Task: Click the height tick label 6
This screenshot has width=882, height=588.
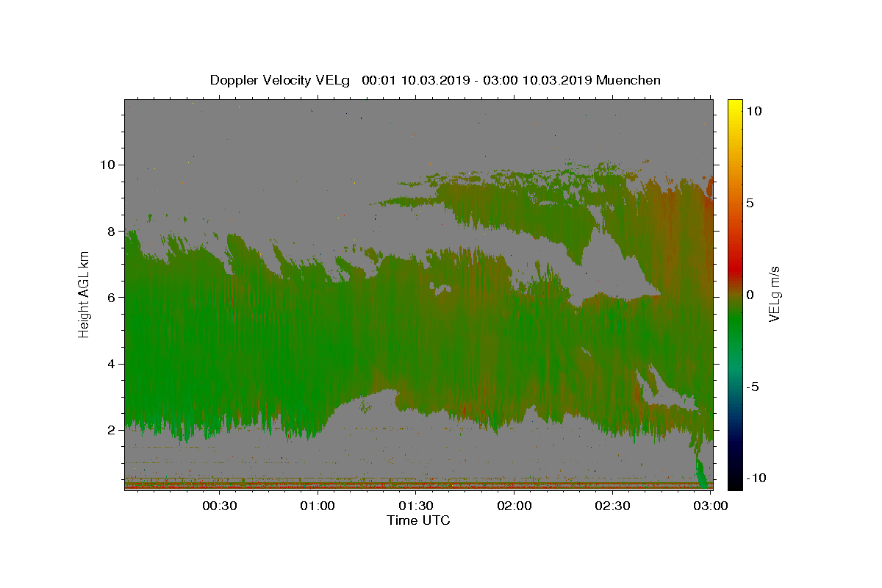Action: click(112, 297)
